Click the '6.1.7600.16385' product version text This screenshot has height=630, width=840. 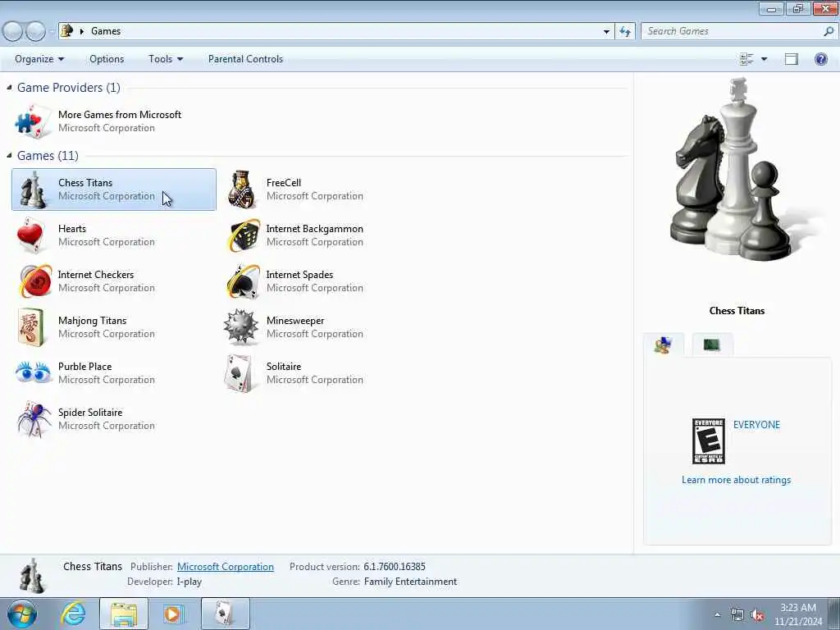point(395,566)
